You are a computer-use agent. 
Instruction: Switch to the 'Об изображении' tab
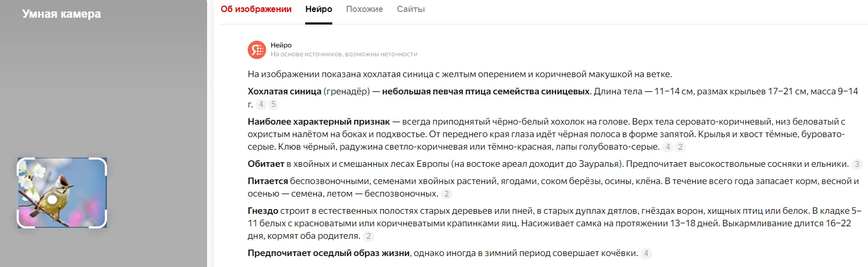point(256,9)
